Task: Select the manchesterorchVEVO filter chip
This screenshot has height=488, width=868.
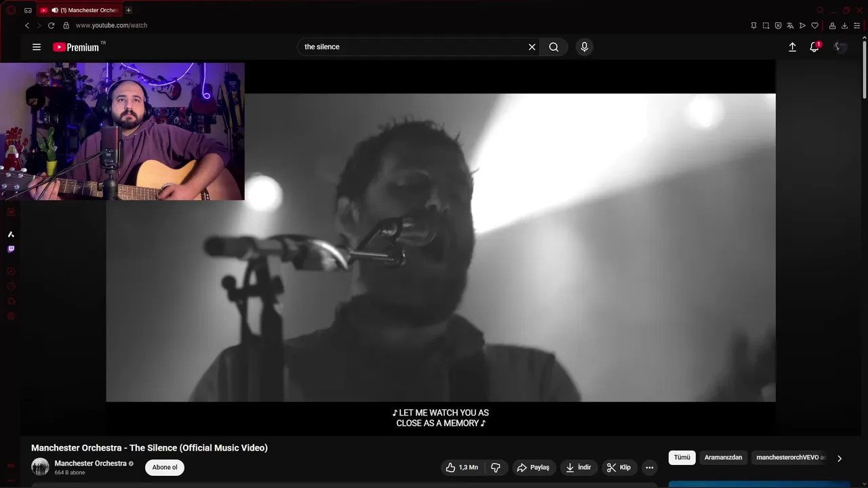Action: click(x=791, y=457)
